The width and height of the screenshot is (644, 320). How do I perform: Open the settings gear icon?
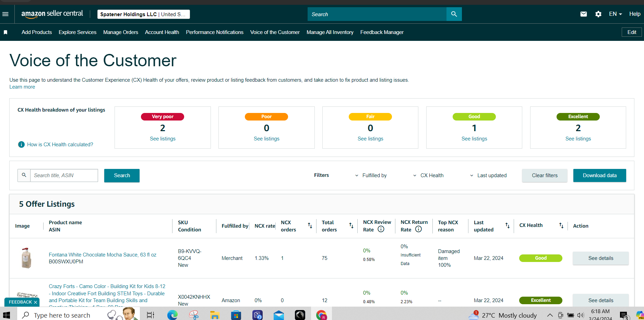coord(598,14)
